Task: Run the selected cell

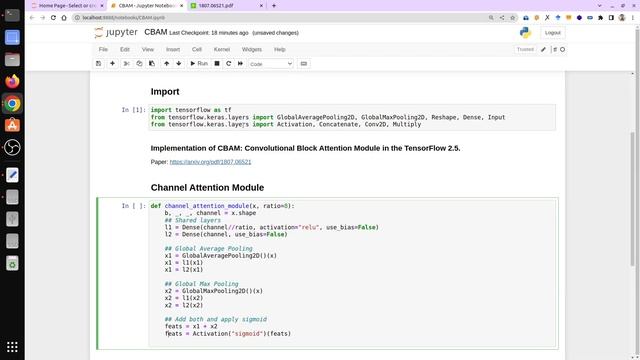Action: 199,64
